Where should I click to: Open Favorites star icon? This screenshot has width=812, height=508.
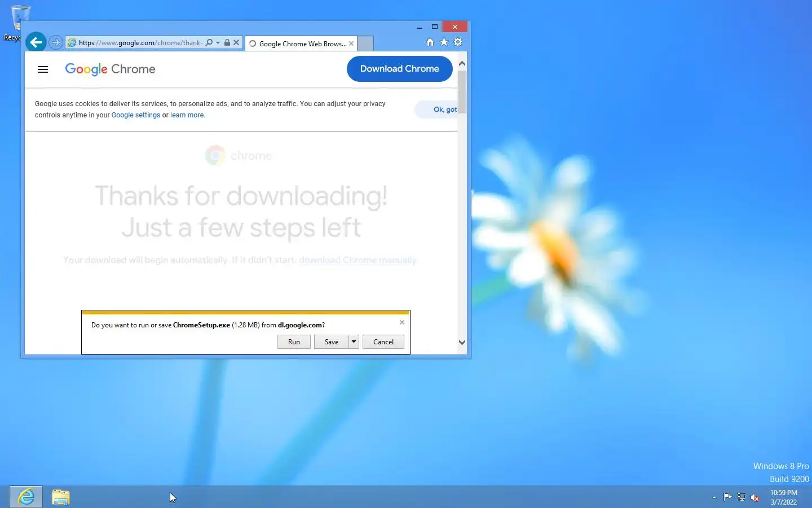[444, 42]
